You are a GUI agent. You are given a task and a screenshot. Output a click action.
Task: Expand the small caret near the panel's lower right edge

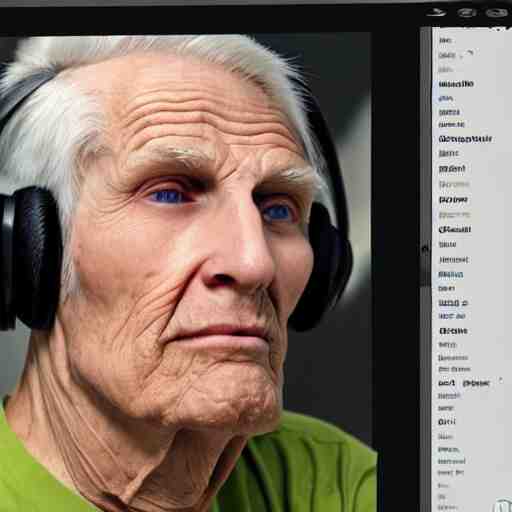[500, 380]
